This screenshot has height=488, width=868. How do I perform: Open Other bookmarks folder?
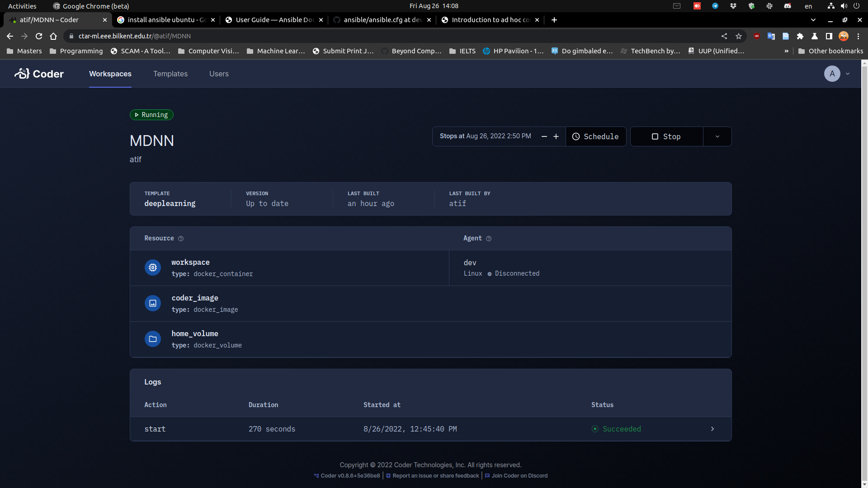pyautogui.click(x=831, y=51)
